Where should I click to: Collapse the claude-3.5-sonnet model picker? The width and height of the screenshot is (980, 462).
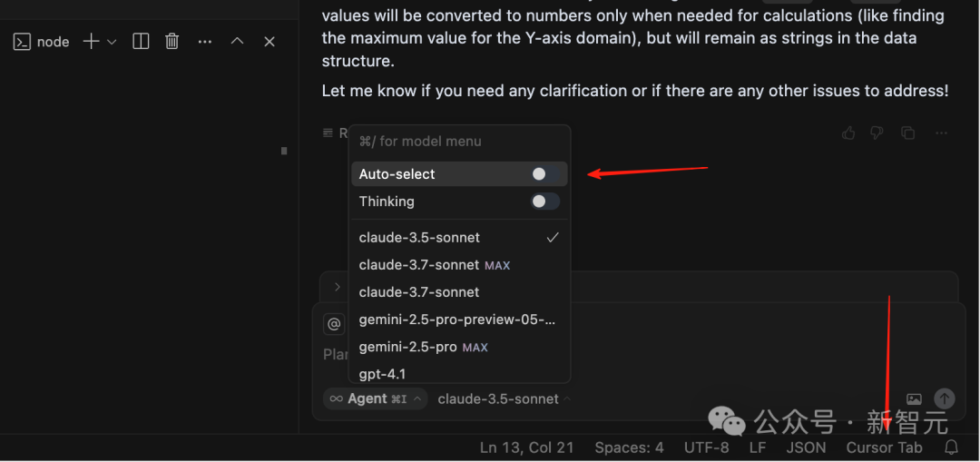[505, 398]
